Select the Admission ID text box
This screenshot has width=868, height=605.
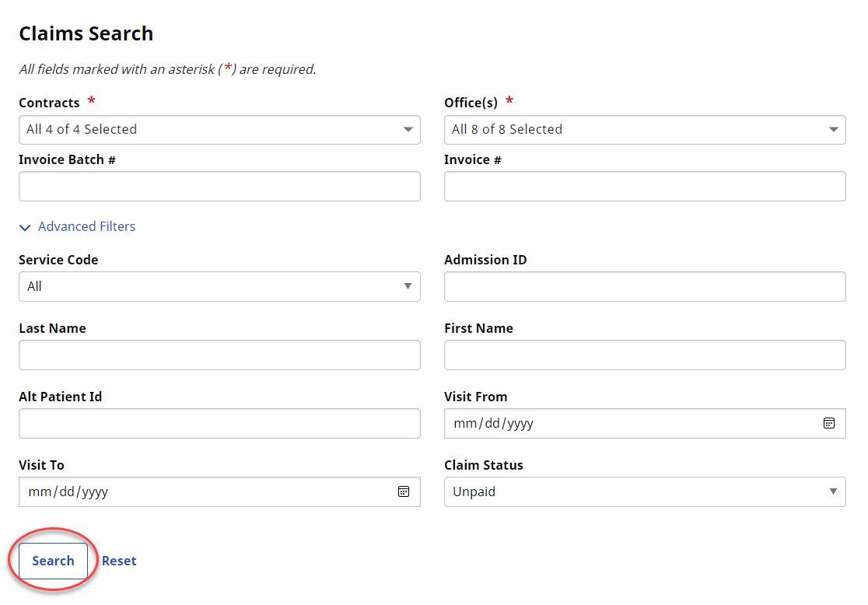644,286
